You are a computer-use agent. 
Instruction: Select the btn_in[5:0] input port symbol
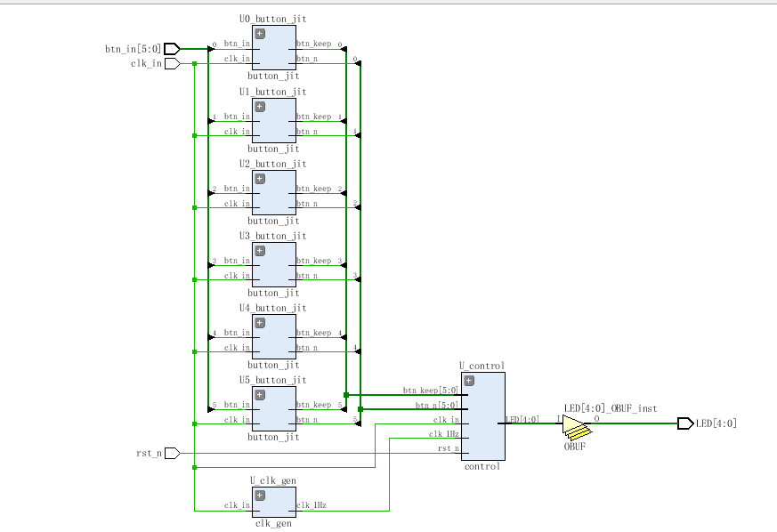(x=172, y=49)
